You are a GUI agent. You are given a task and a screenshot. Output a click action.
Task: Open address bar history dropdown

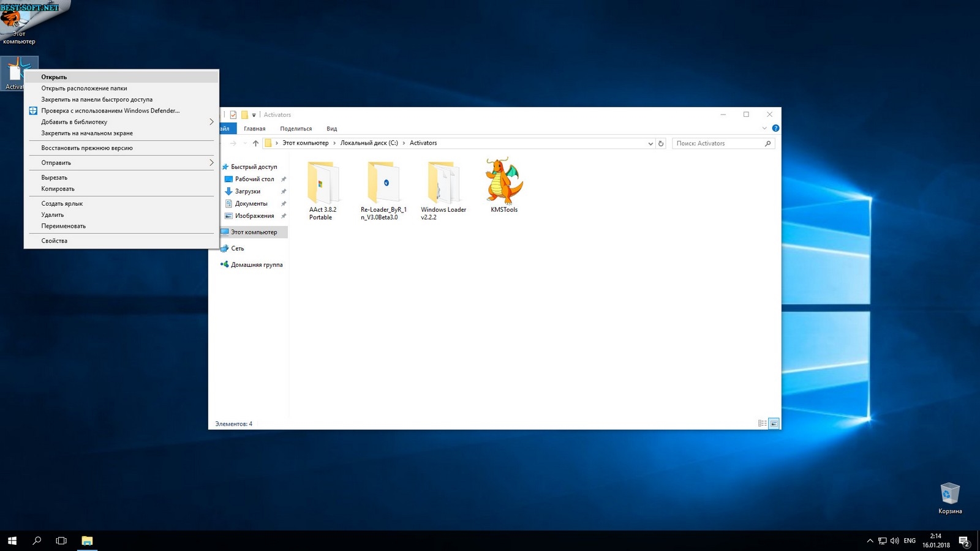650,143
